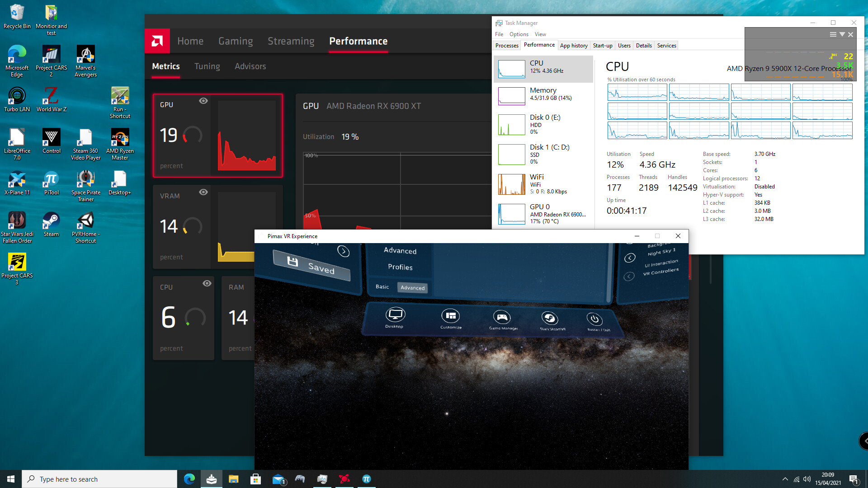Switch to Processes tab in Task Manager
Viewport: 868px width, 488px height.
click(x=507, y=46)
